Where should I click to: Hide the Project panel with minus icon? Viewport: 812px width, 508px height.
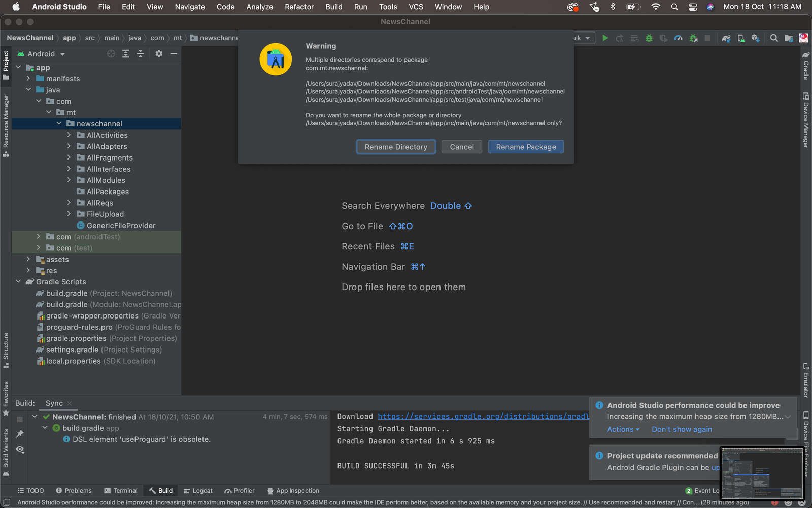tap(174, 54)
